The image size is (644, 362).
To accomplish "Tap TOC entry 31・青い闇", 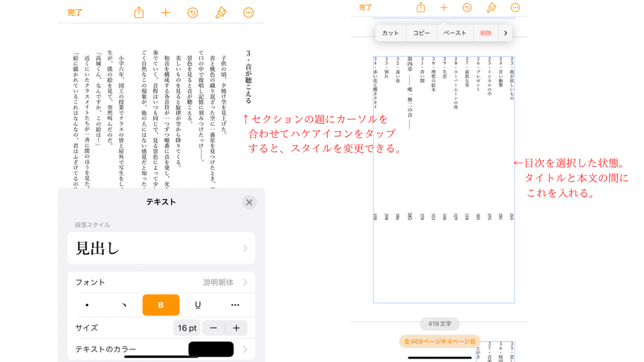I will 422,69.
